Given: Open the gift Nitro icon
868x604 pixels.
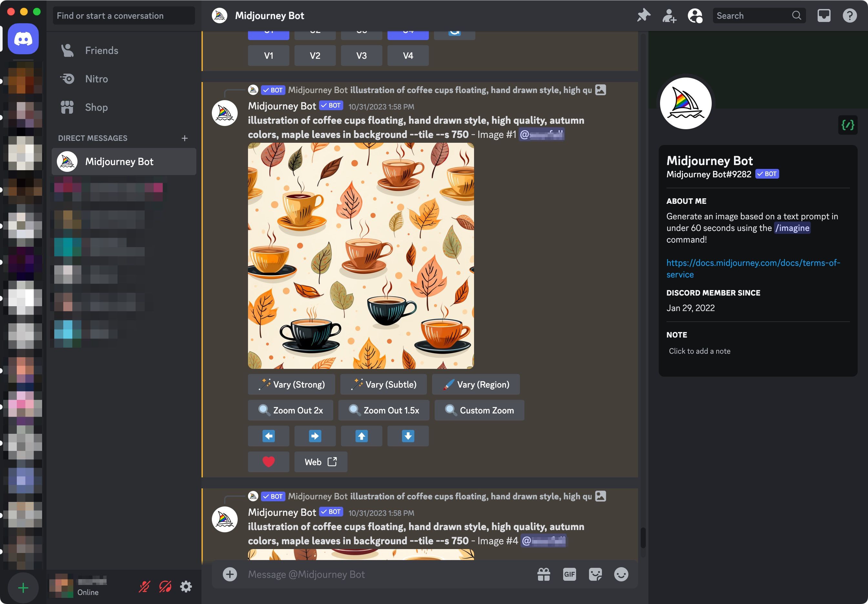Looking at the screenshot, I should tap(544, 574).
